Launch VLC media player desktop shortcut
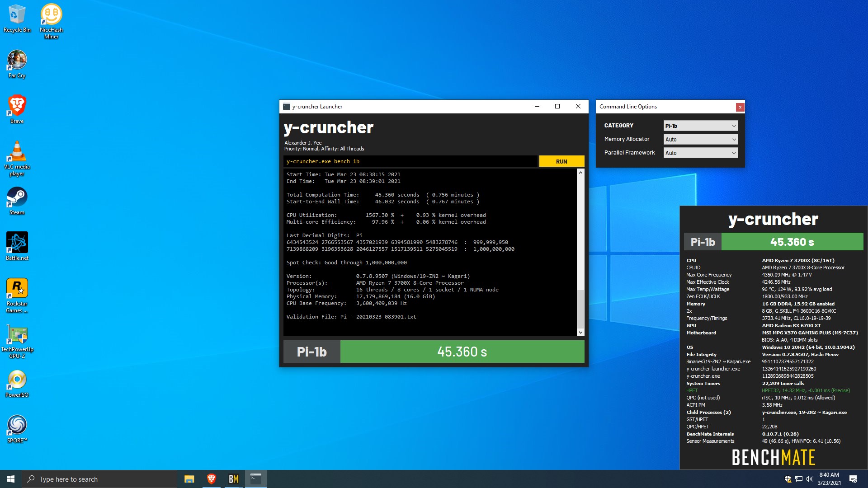Viewport: 868px width, 488px height. click(x=17, y=158)
